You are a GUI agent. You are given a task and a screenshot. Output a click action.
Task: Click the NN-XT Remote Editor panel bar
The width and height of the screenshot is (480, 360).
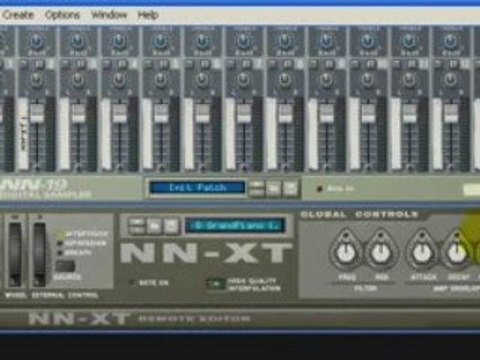[x=240, y=319]
